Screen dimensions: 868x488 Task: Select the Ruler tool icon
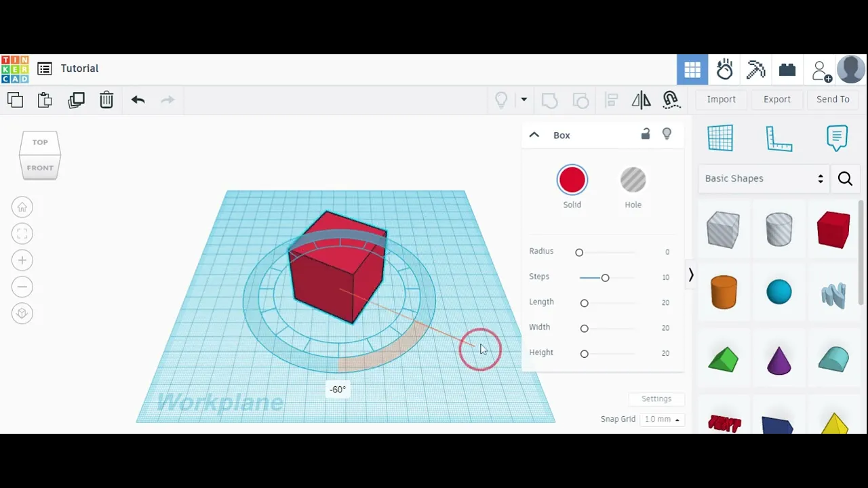pyautogui.click(x=778, y=138)
